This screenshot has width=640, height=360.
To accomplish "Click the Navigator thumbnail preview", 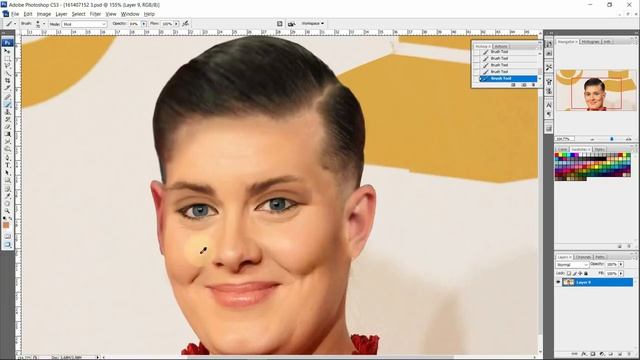I will tap(596, 90).
